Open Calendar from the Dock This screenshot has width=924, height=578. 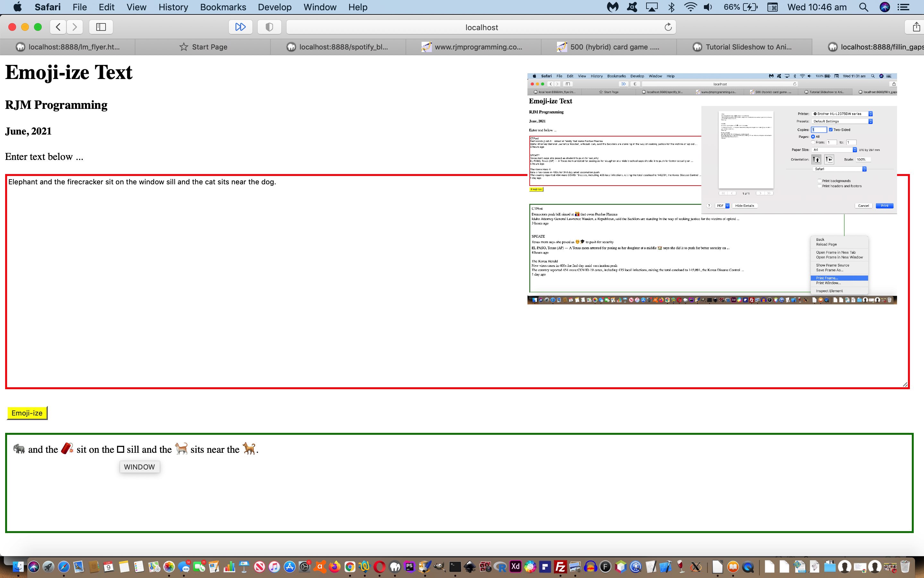108,566
